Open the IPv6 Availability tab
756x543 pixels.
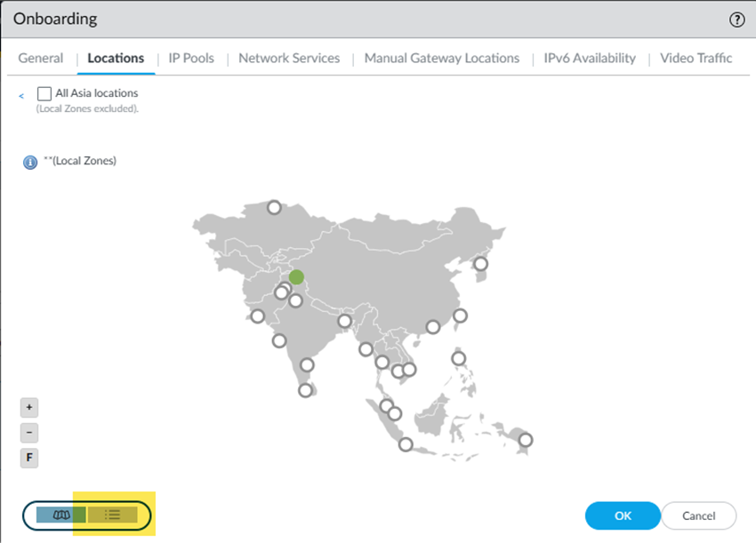[x=590, y=59]
